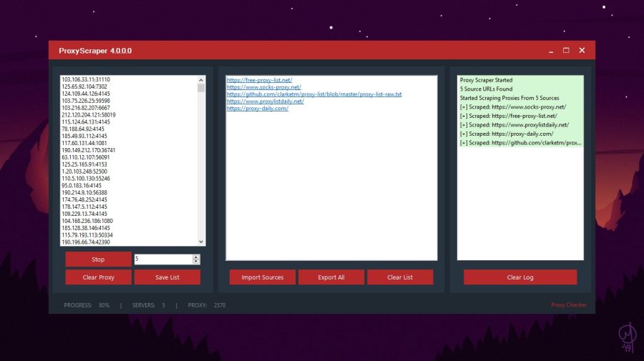This screenshot has height=361, width=644.
Task: Maximize the ProxyScraper window
Action: pyautogui.click(x=566, y=51)
